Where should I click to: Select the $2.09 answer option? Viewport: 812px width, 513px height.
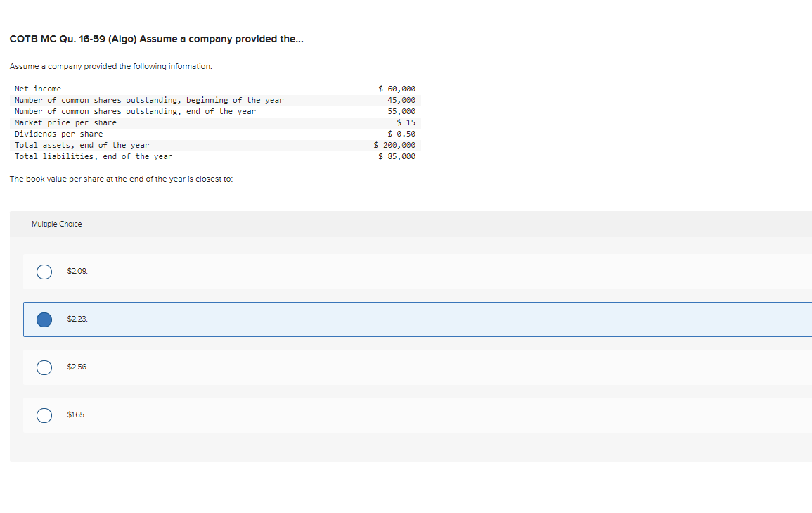coord(44,272)
